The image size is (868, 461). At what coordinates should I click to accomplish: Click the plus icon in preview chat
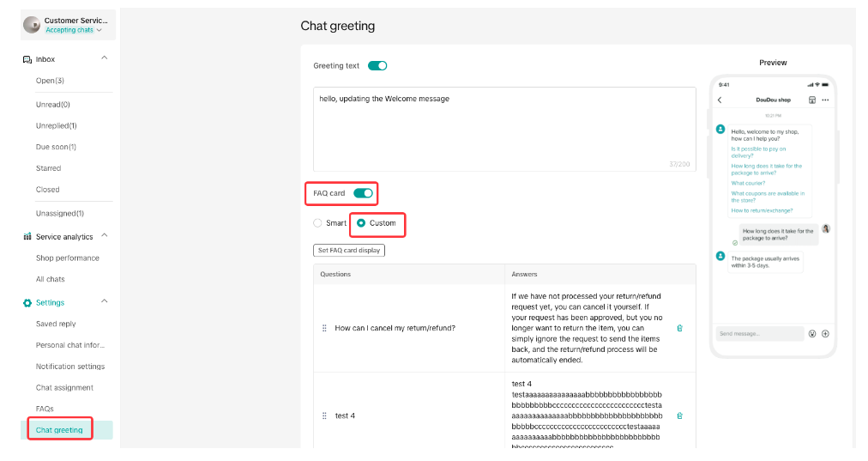click(x=825, y=333)
